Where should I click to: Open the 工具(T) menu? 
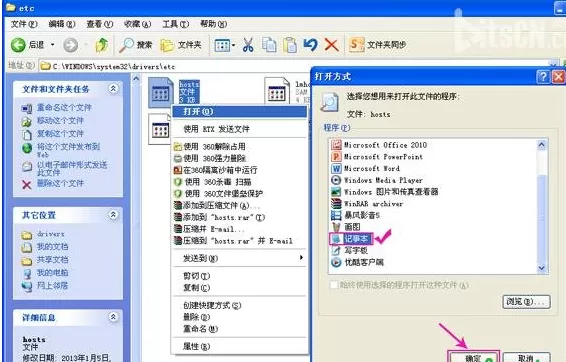pyautogui.click(x=175, y=24)
